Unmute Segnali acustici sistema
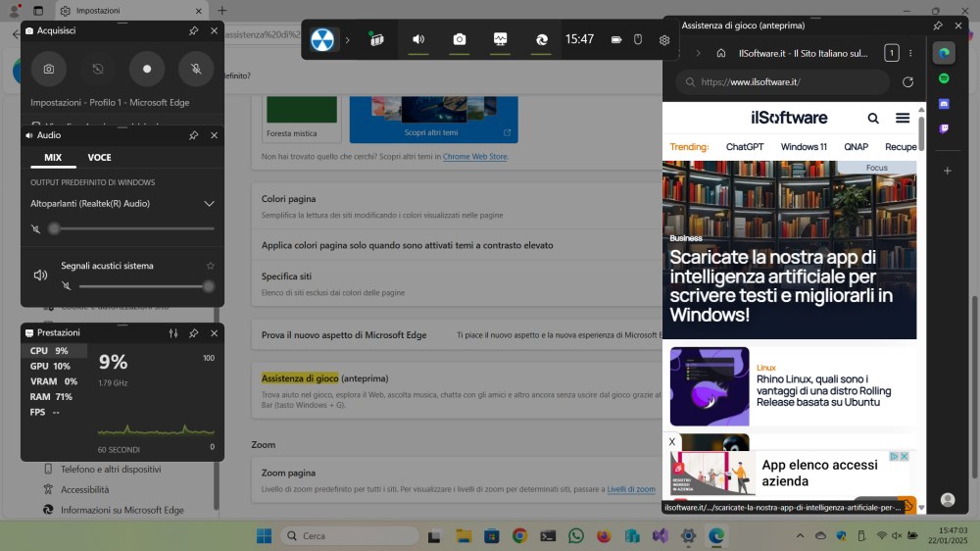Screen dimensions: 980x551 point(67,286)
